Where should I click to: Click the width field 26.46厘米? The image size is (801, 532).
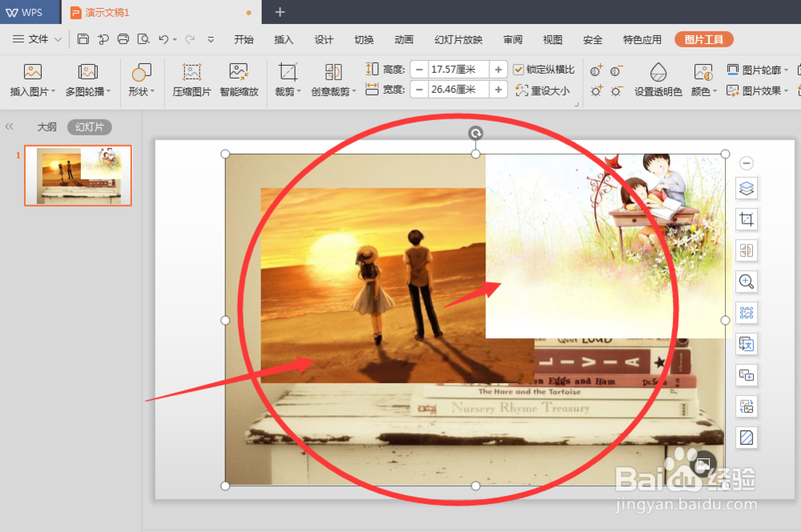point(458,90)
